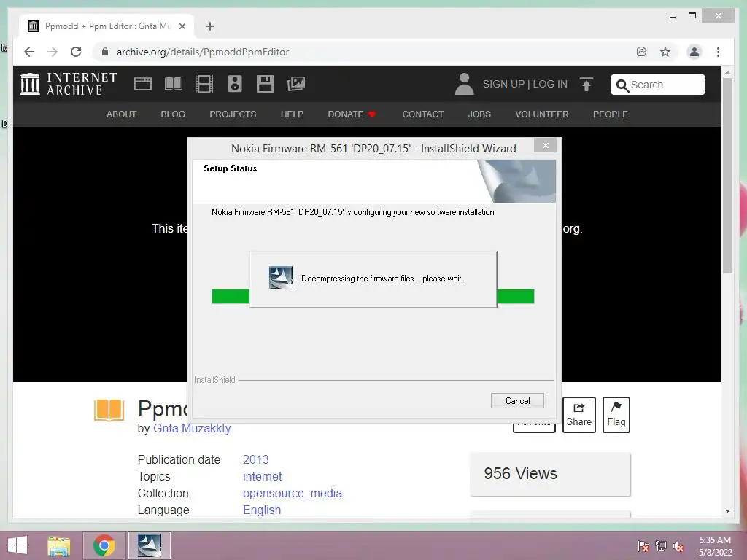Open the Video film icon
This screenshot has width=747, height=560.
pyautogui.click(x=204, y=84)
